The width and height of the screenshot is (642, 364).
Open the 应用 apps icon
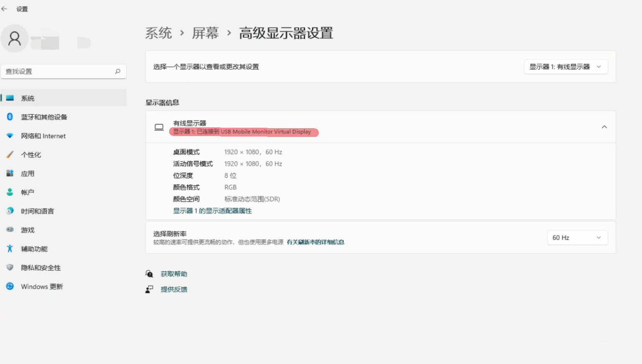pos(10,173)
